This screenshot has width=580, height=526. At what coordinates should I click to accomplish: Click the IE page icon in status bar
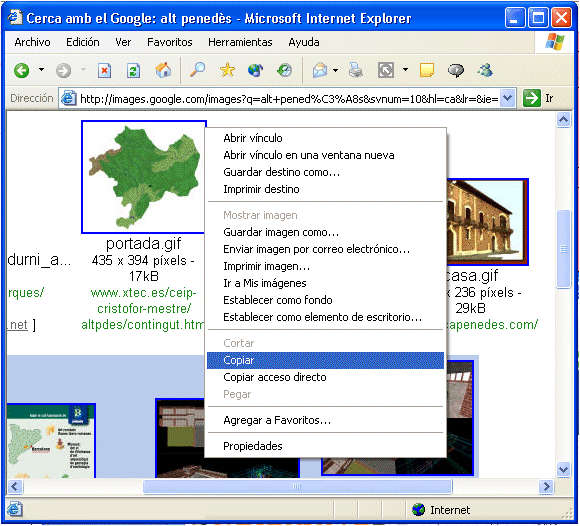(x=14, y=510)
